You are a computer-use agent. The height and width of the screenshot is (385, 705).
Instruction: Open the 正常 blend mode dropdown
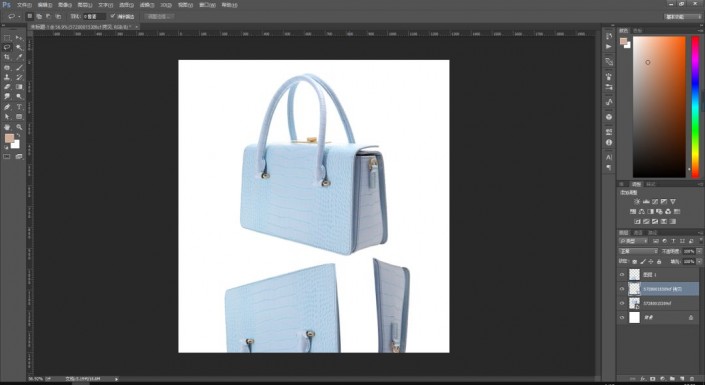[x=638, y=251]
